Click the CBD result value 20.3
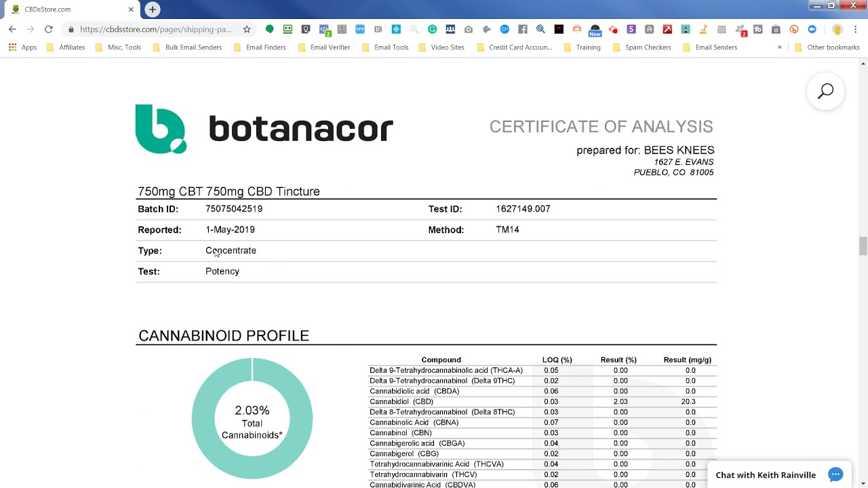868x488 pixels. pos(690,402)
